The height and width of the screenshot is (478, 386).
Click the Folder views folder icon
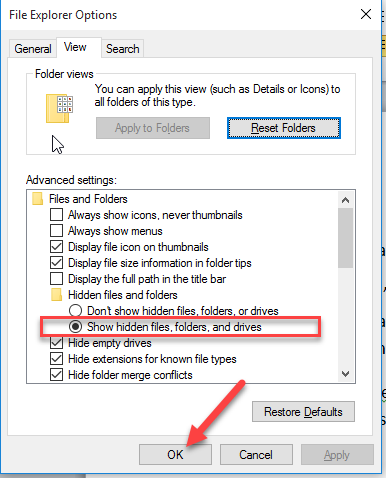(x=59, y=109)
